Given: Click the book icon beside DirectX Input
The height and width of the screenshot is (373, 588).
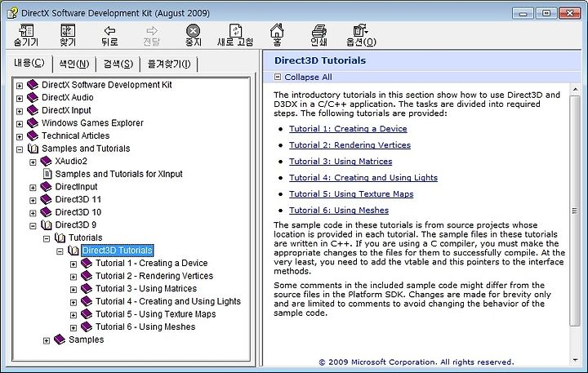Looking at the screenshot, I should (x=33, y=110).
